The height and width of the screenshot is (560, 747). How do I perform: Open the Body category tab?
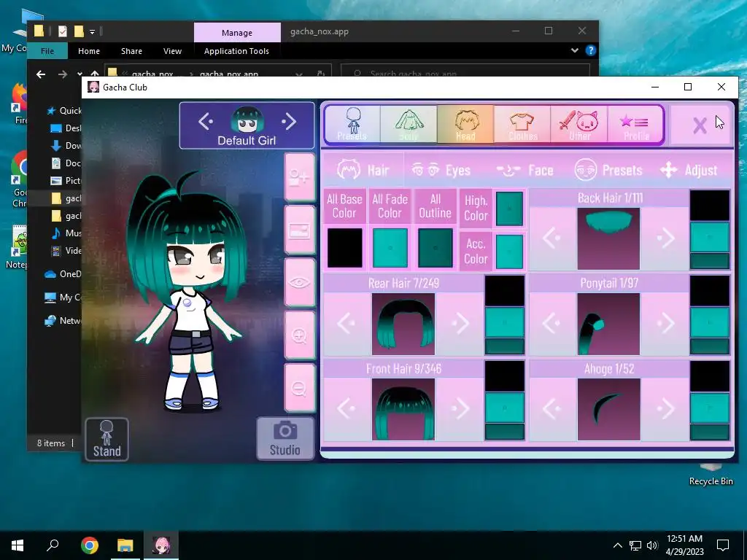(x=409, y=124)
